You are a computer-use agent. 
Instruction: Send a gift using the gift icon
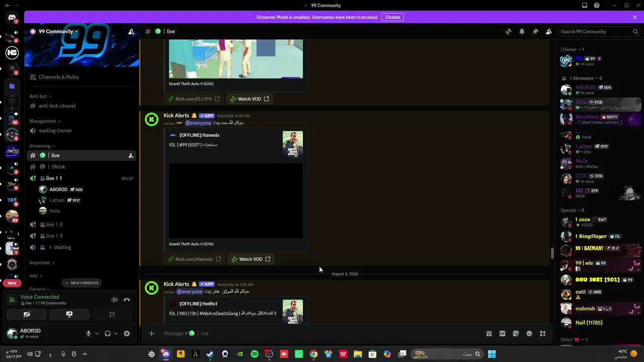click(x=489, y=333)
